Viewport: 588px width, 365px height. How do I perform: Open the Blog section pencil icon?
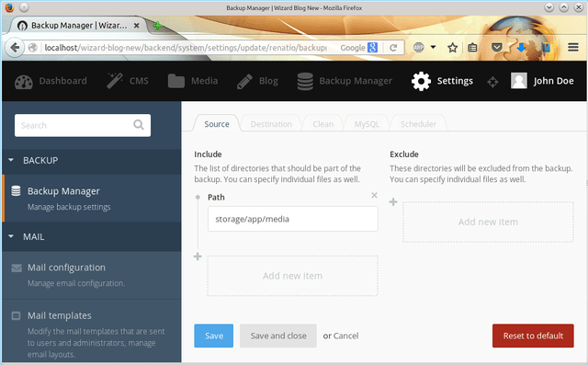point(257,81)
